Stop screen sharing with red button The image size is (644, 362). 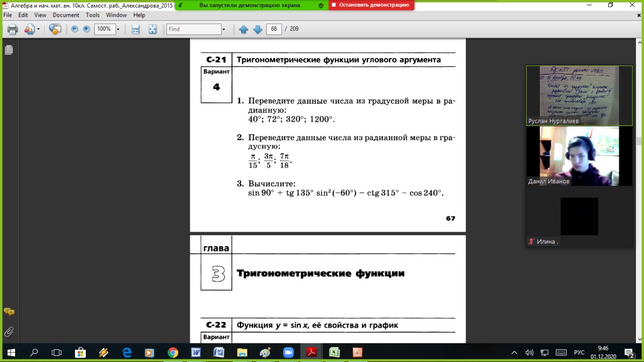[371, 5]
